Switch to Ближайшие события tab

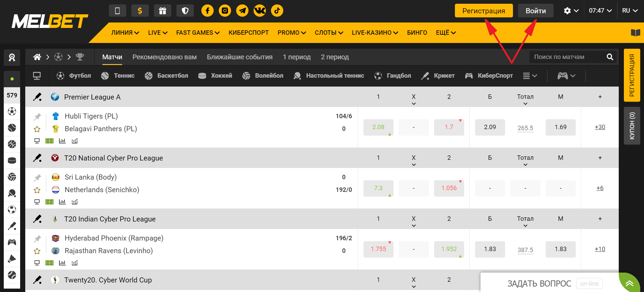(240, 57)
